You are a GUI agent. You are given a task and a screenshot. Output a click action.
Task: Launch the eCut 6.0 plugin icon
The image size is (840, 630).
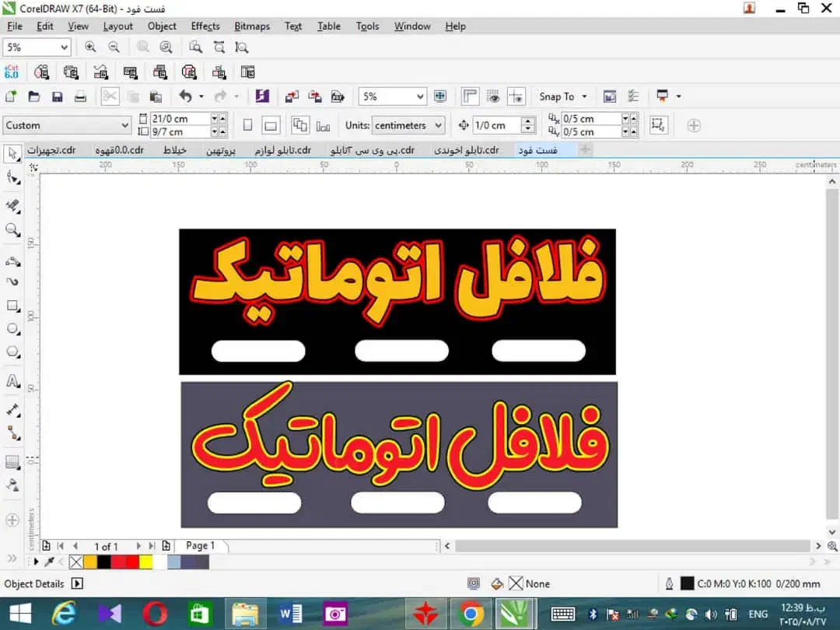(12, 72)
